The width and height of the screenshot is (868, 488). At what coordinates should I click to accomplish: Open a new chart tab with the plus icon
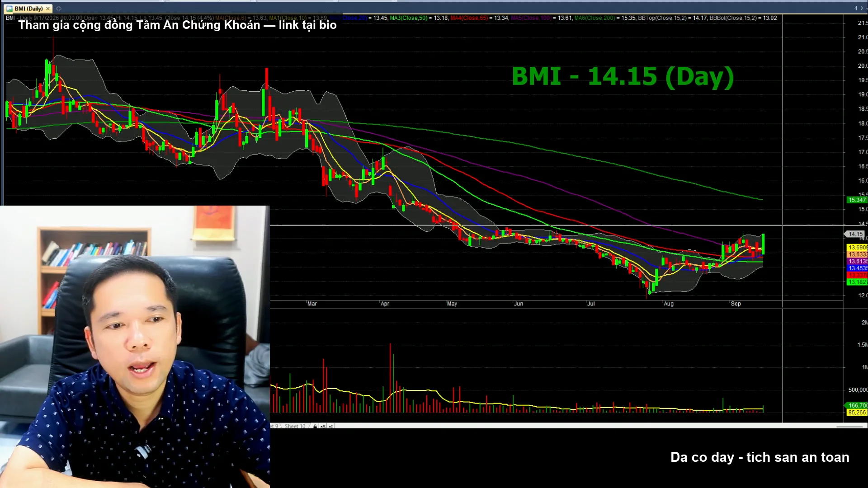[59, 9]
